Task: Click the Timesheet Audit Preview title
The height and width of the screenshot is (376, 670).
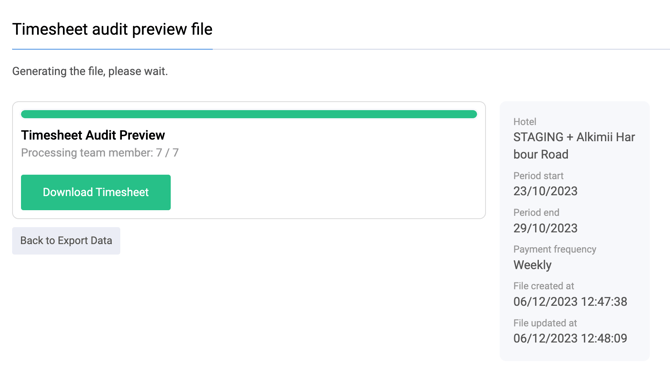Action: point(93,135)
